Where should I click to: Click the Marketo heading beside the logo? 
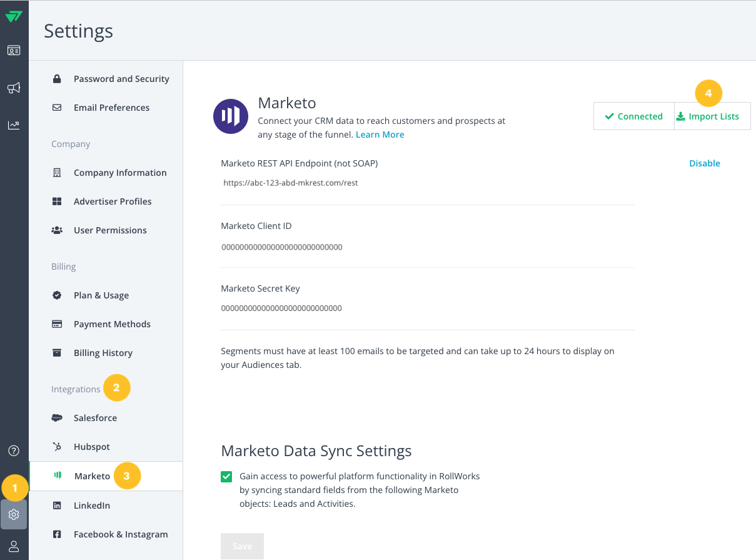[x=287, y=103]
